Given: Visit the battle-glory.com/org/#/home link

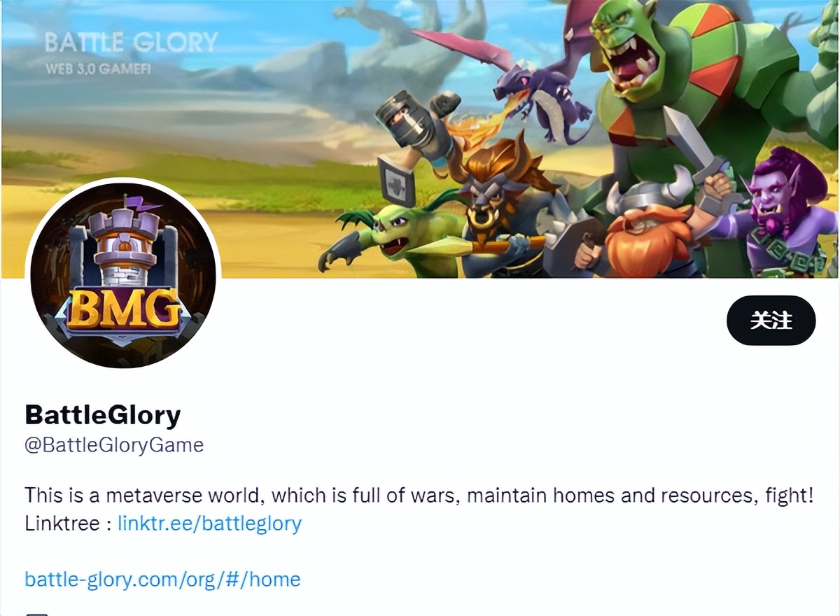Looking at the screenshot, I should pos(162,579).
